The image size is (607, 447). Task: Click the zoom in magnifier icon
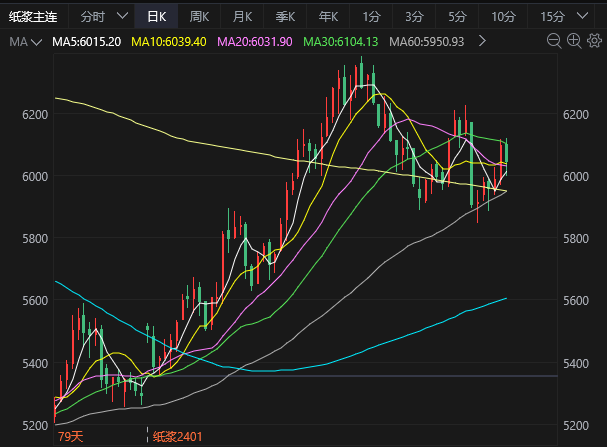pos(574,42)
